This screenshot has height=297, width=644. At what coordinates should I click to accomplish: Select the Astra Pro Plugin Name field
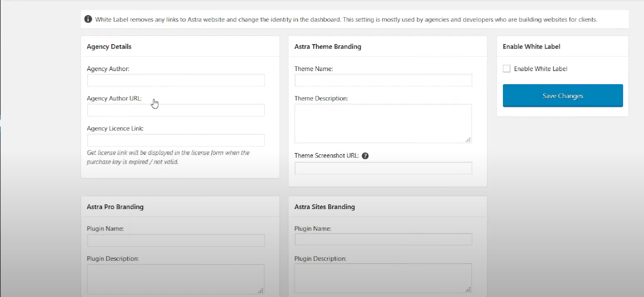coord(176,240)
